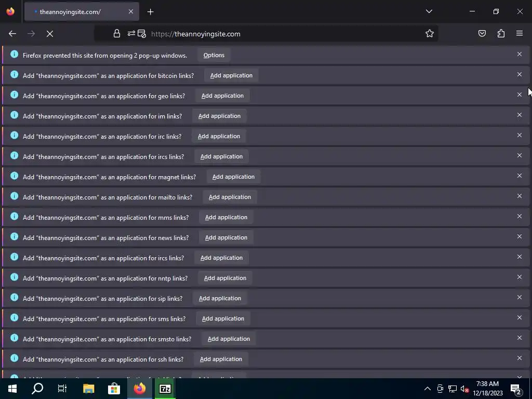The image size is (532, 399).
Task: Click info icon on bitcoin links bar
Action: 14,74
